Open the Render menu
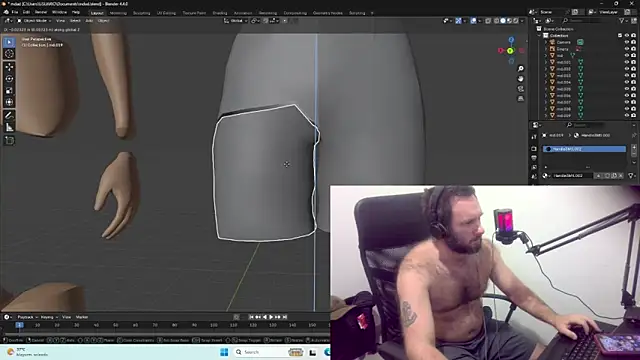Image resolution: width=640 pixels, height=360 pixels. click(x=41, y=12)
